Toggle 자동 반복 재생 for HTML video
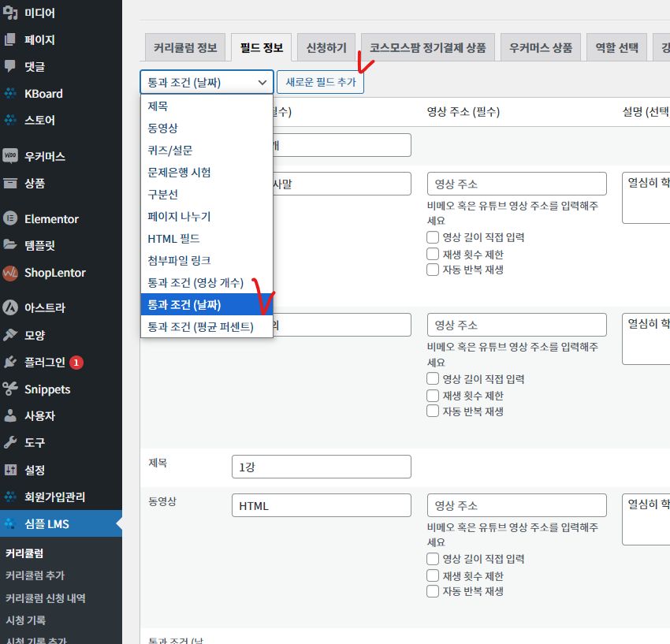This screenshot has height=644, width=670. coord(433,591)
